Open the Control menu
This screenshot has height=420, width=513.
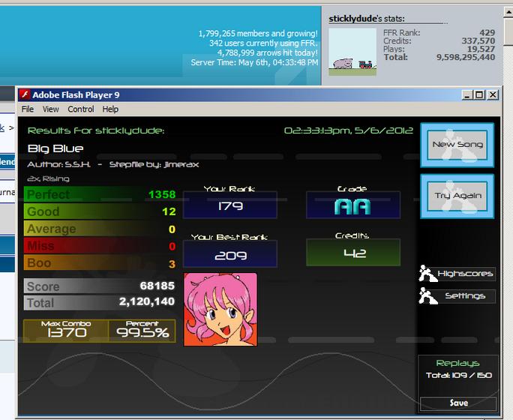point(81,109)
